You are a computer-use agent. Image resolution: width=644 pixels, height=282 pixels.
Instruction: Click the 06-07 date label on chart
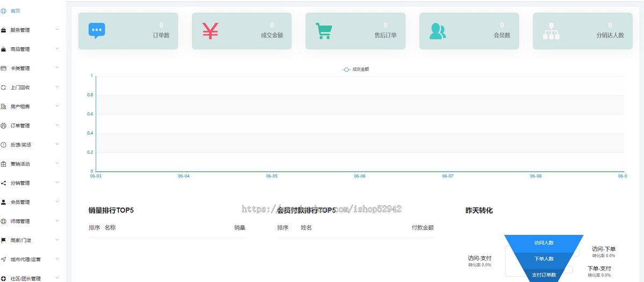(448, 176)
